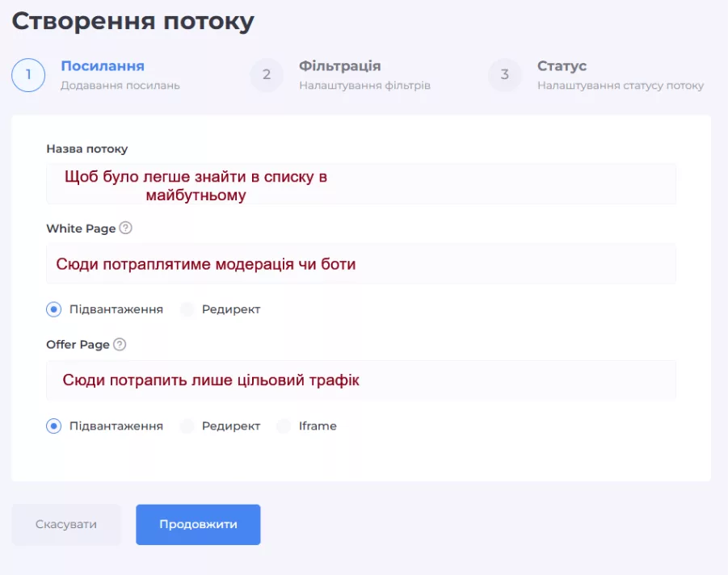Go to the Статус step
Viewport: 728px width, 575px height.
point(562,66)
